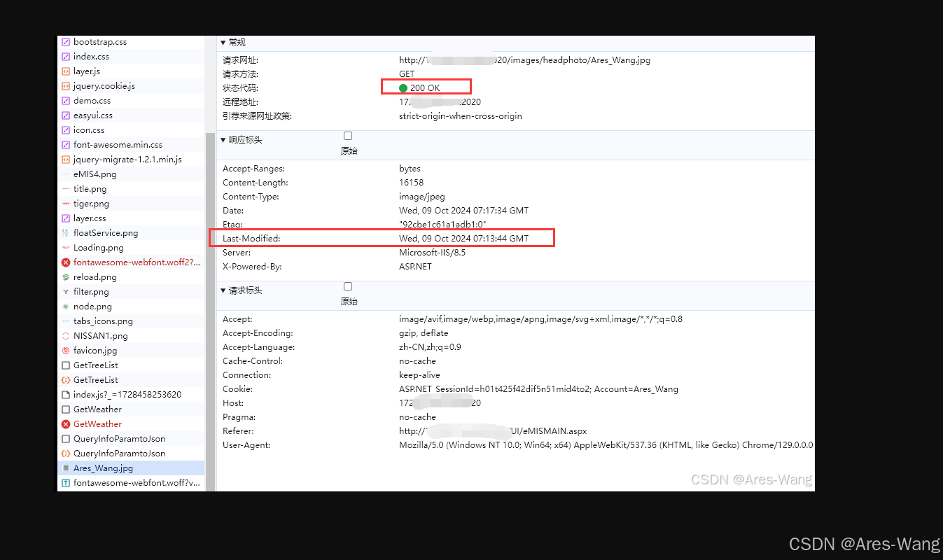The width and height of the screenshot is (943, 560).
Task: Collapse the 响应标头 section
Action: pos(223,139)
